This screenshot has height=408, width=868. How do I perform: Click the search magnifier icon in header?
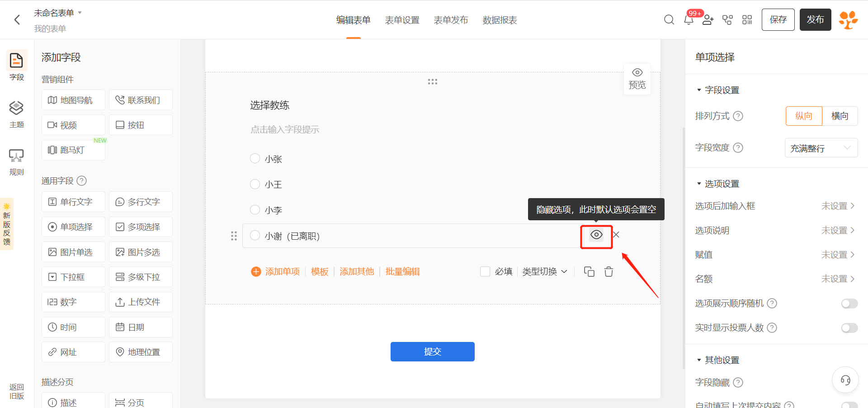(x=669, y=20)
